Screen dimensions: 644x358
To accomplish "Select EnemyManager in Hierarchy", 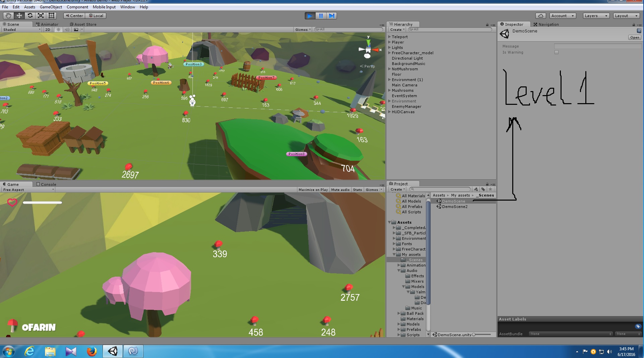I will coord(406,106).
